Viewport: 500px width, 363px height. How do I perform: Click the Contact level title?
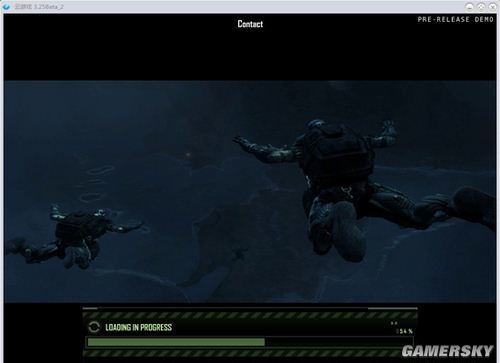pyautogui.click(x=250, y=24)
